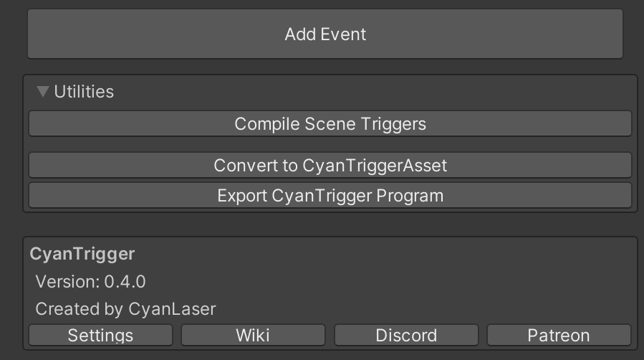Choose Export CyanTrigger Program
Screen dimensions: 644x360
[330, 196]
